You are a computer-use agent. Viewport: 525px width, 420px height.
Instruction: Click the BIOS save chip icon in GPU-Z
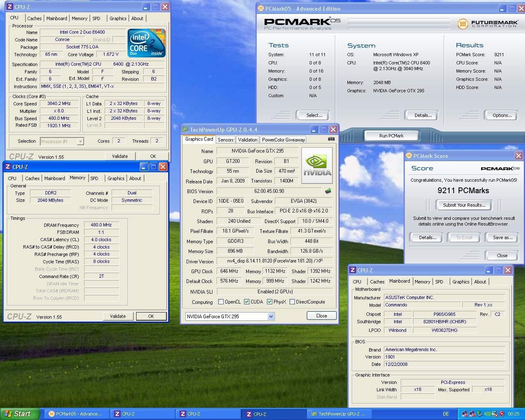click(328, 191)
